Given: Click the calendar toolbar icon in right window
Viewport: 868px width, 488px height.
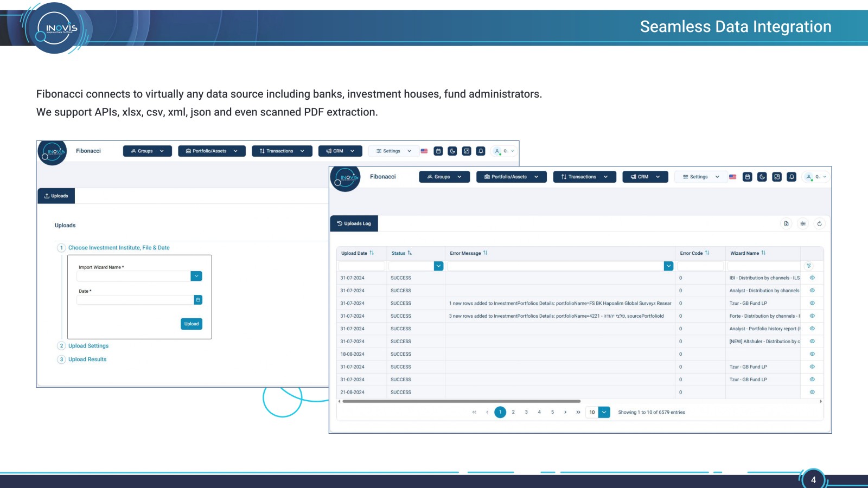Looking at the screenshot, I should 748,177.
